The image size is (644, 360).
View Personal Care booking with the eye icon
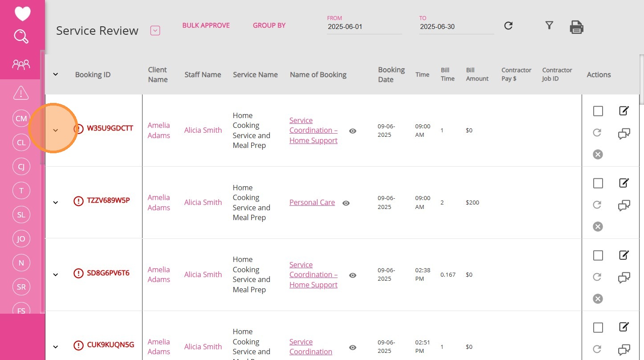click(346, 203)
